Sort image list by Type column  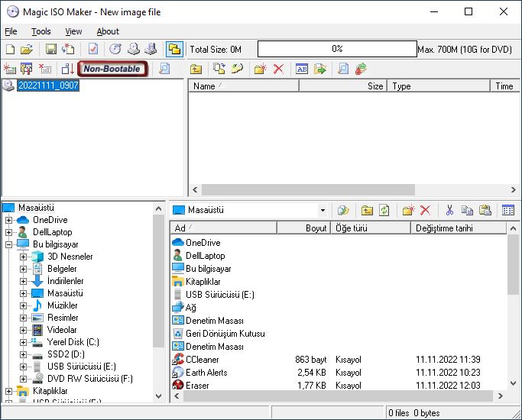click(438, 86)
